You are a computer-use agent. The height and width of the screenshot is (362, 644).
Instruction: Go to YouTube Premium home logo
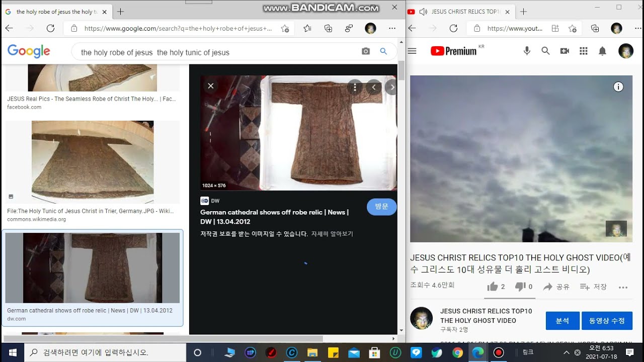pyautogui.click(x=454, y=51)
